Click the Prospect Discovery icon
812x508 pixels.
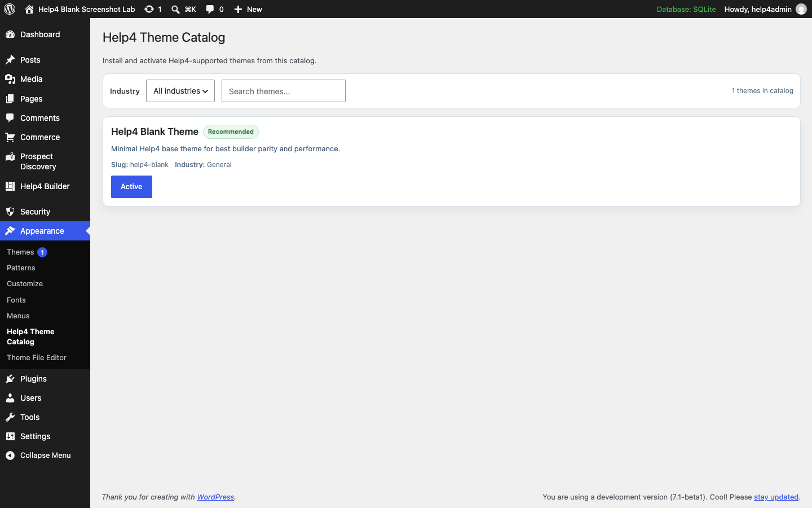10,156
